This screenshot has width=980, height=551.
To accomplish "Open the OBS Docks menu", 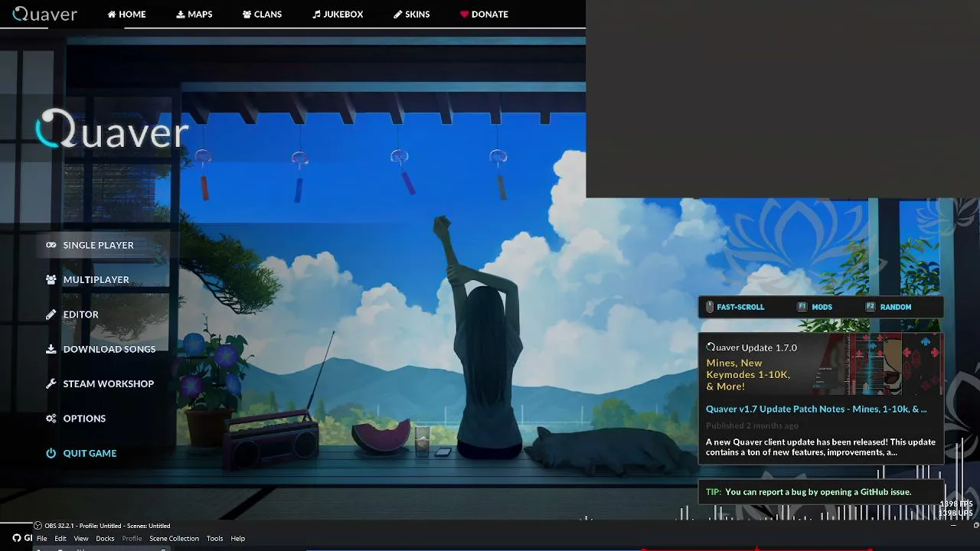I will point(105,539).
